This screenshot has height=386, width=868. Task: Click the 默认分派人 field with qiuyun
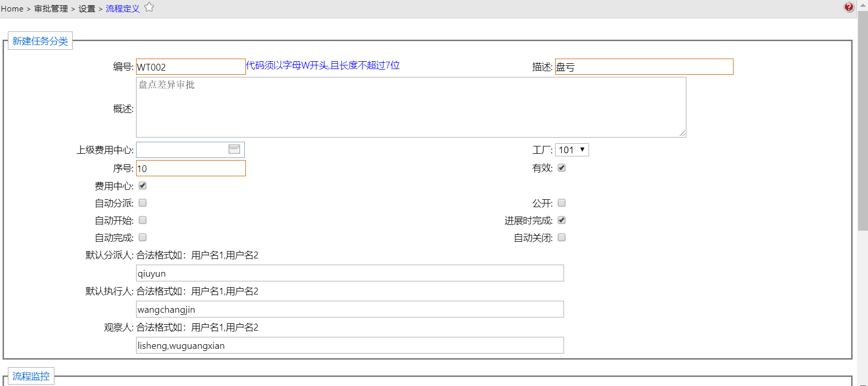coord(350,273)
